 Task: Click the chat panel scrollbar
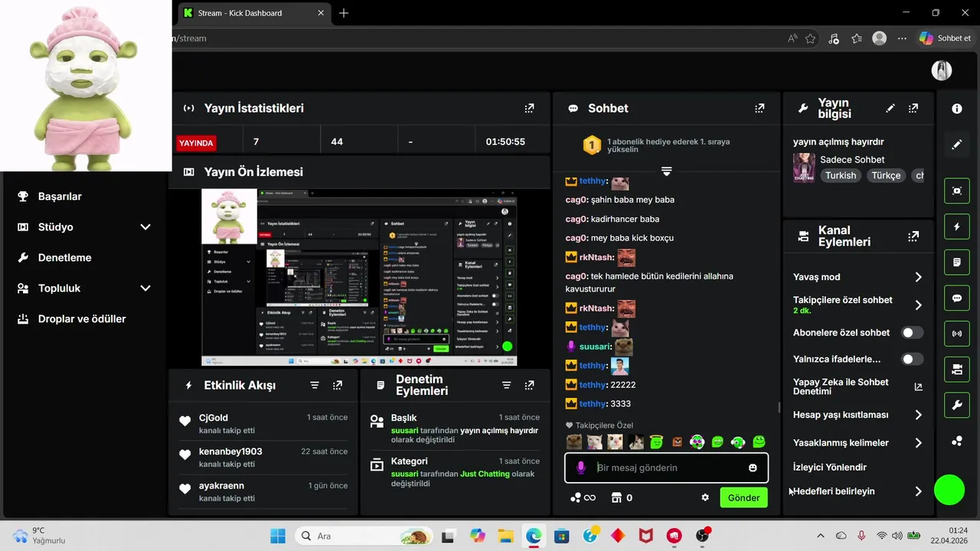pyautogui.click(x=779, y=407)
